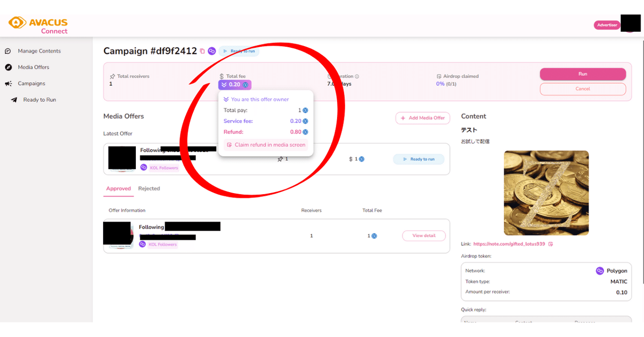The width and height of the screenshot is (644, 337).
Task: Click the Media Offers compass icon
Action: click(x=8, y=67)
